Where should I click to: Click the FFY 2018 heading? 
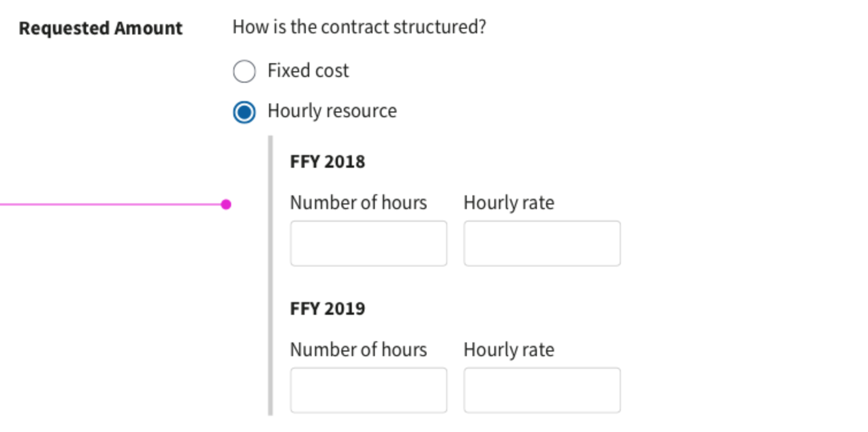327,161
